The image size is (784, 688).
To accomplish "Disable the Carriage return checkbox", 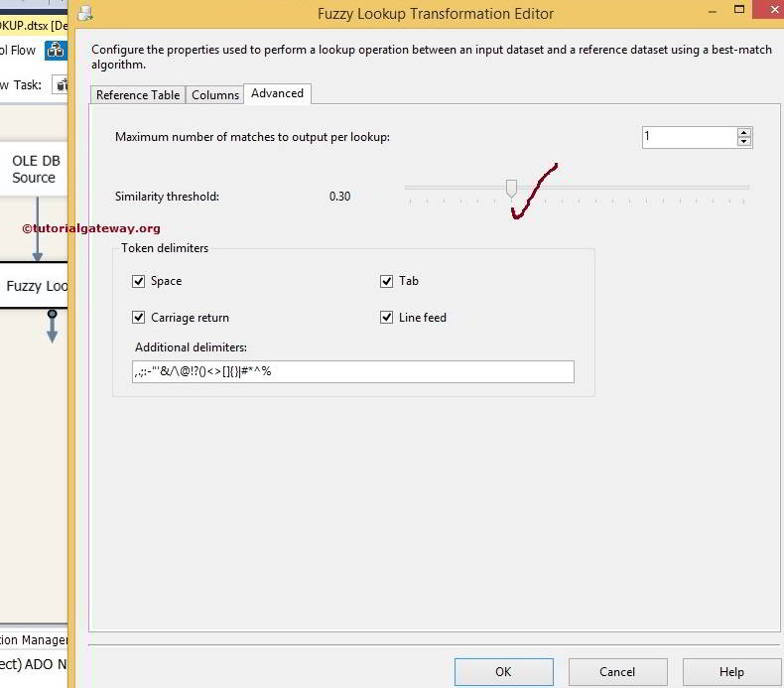I will tap(139, 318).
